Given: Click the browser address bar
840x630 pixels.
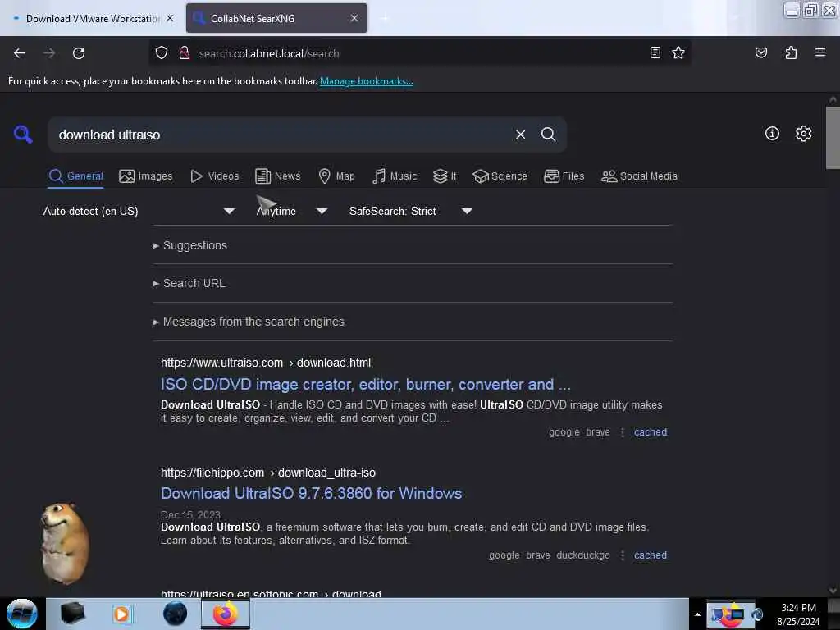Looking at the screenshot, I should point(419,53).
